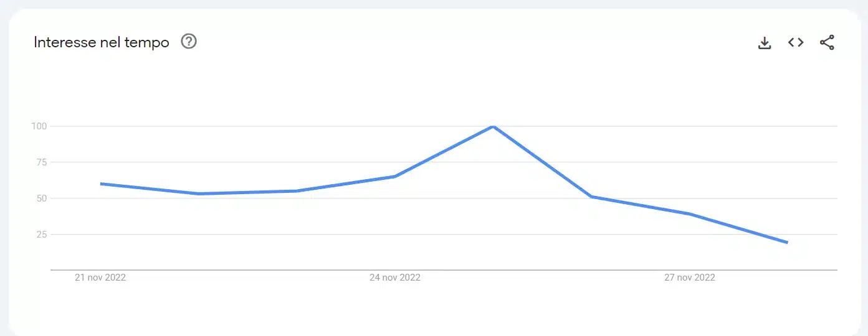Click the 50 value on the y-axis
868x336 pixels.
pyautogui.click(x=42, y=198)
